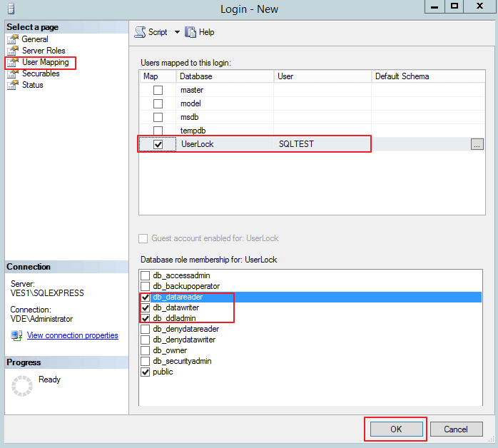Click the General page icon
498x448 pixels.
pyautogui.click(x=13, y=39)
